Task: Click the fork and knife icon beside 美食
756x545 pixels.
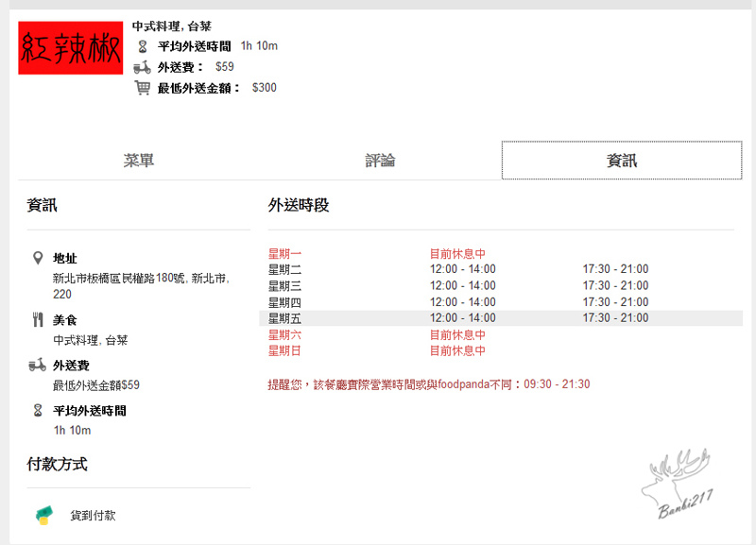Action: click(38, 320)
